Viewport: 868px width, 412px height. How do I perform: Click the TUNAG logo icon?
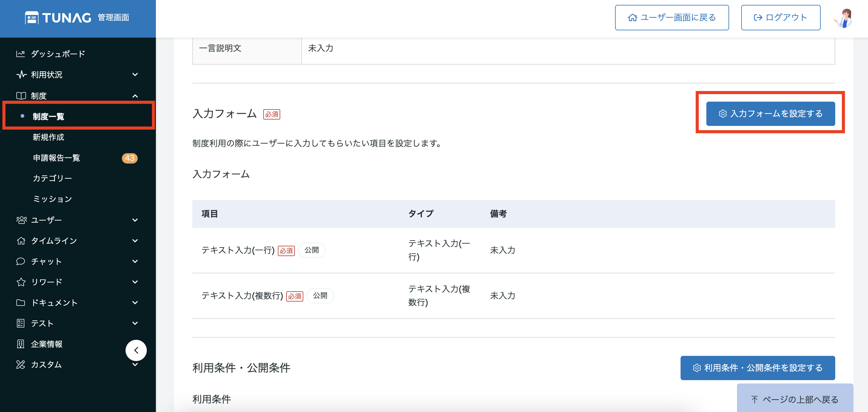(x=32, y=18)
